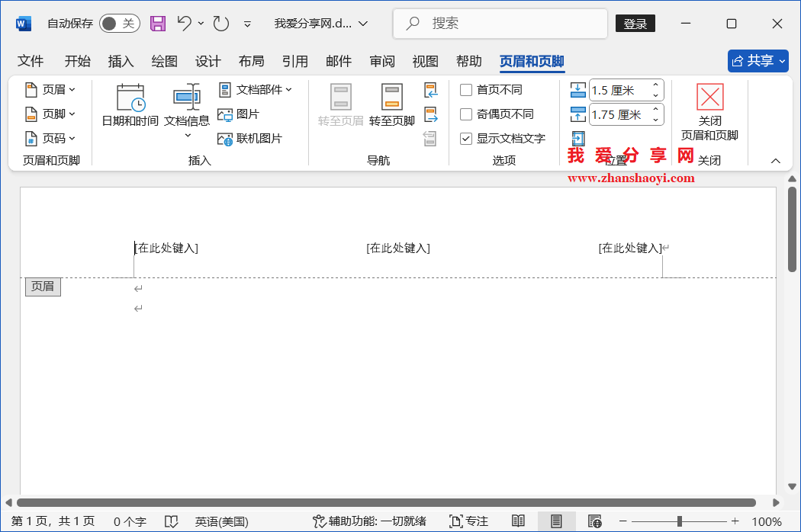The height and width of the screenshot is (532, 801).
Task: Click the Login (登录) button
Action: pos(635,24)
